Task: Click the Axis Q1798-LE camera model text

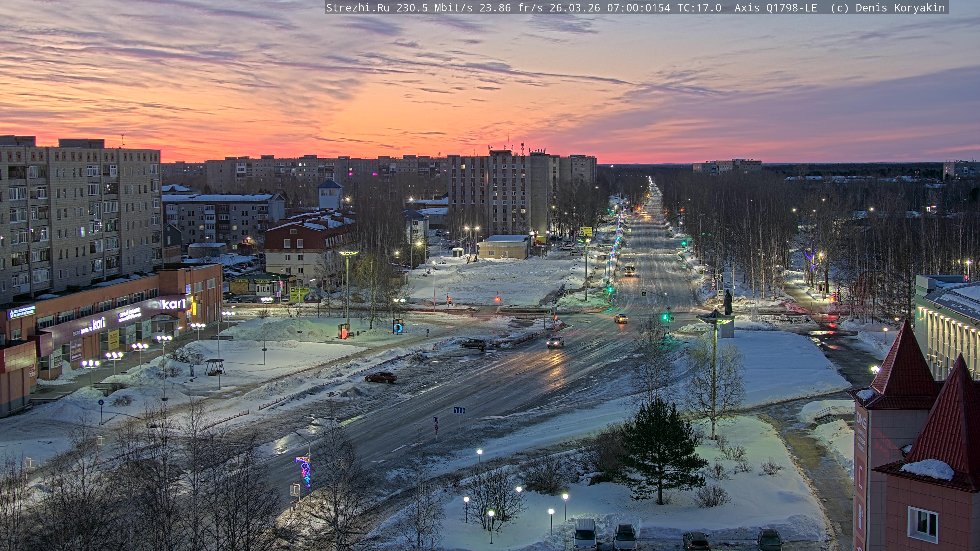Action: point(775,8)
